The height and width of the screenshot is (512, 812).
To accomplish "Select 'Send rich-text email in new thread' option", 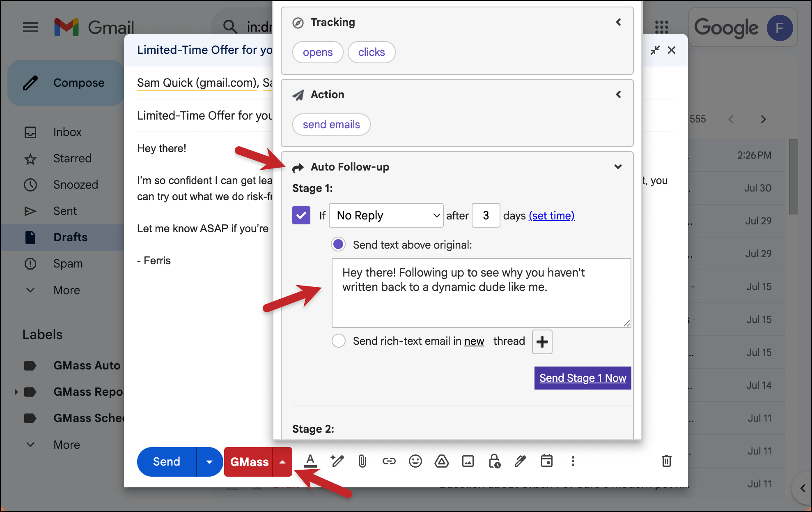I will point(338,341).
